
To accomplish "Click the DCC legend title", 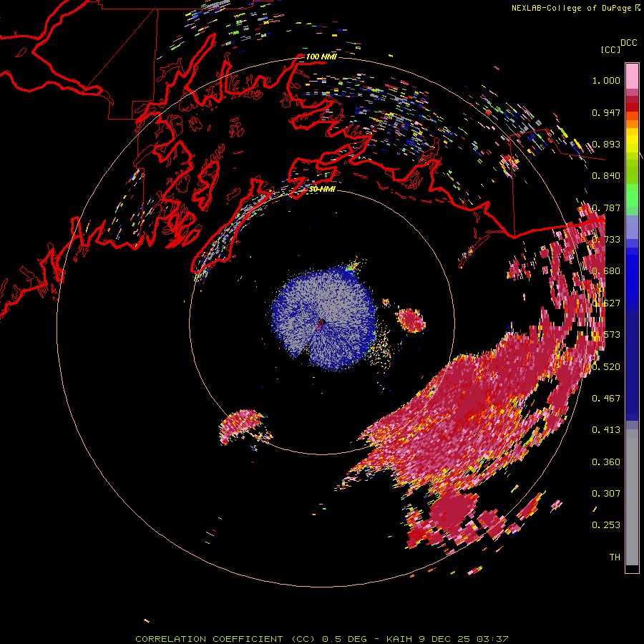I will coord(628,43).
